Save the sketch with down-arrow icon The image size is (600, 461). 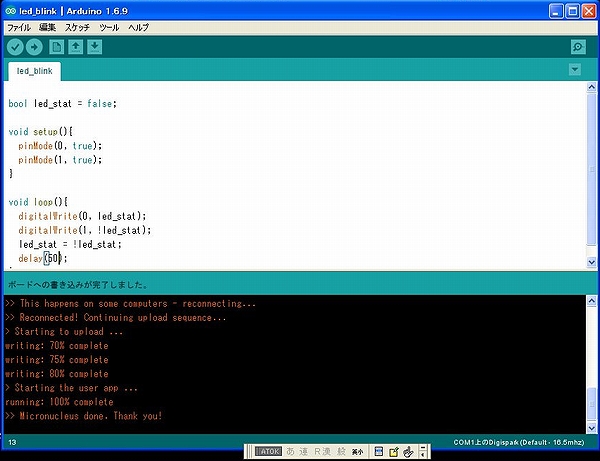tap(95, 47)
